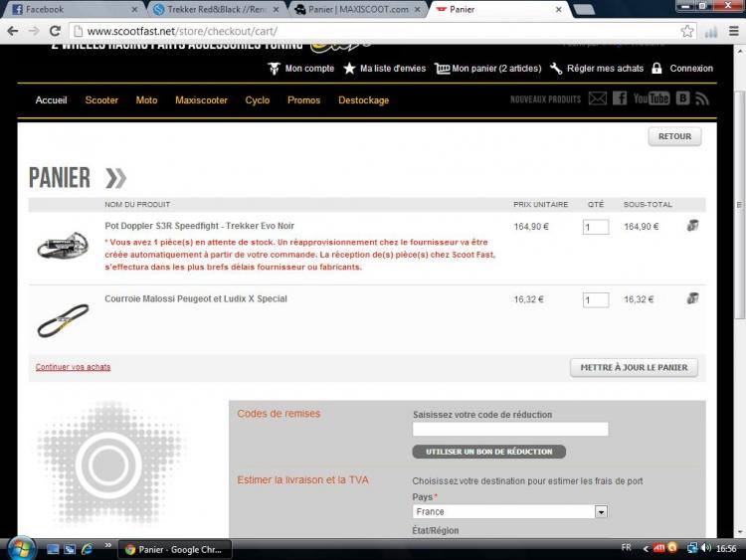Switch to the Trekker Red&Black tab
The width and height of the screenshot is (746, 560).
(217, 10)
